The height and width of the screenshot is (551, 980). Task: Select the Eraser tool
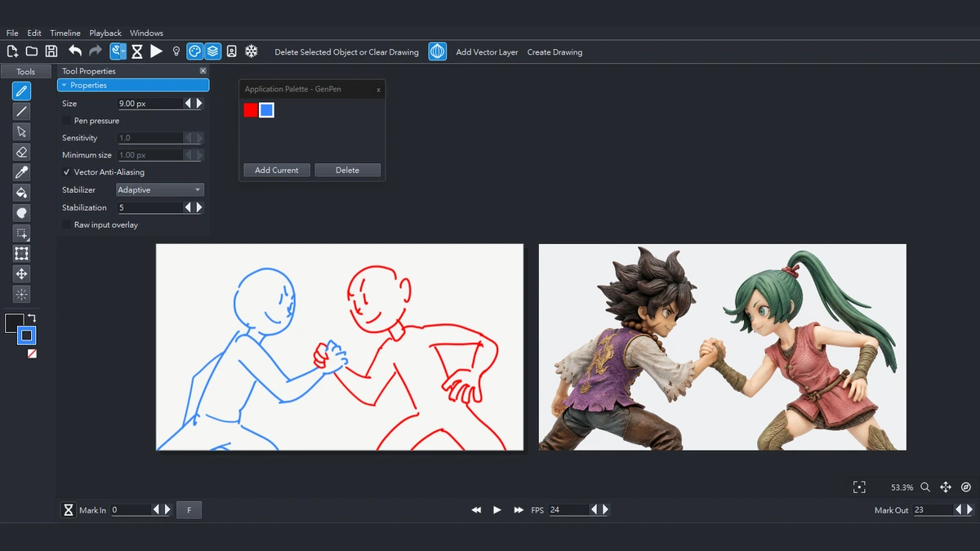22,152
